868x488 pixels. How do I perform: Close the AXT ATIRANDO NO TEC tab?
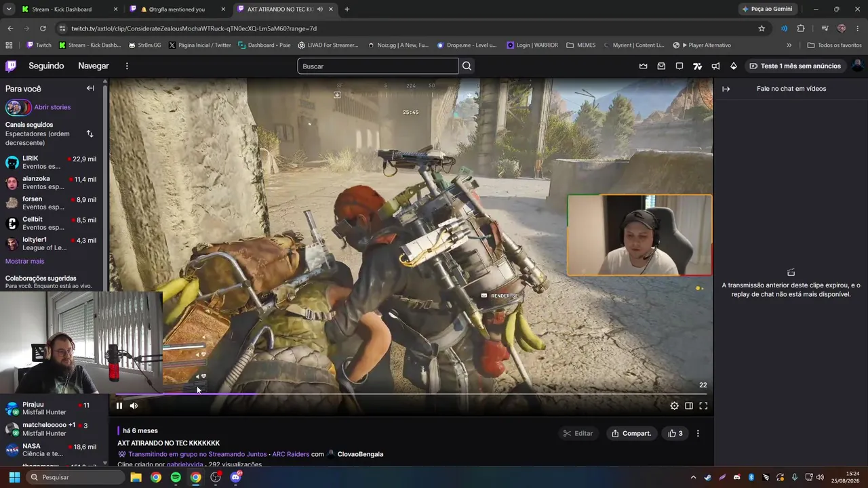point(331,9)
